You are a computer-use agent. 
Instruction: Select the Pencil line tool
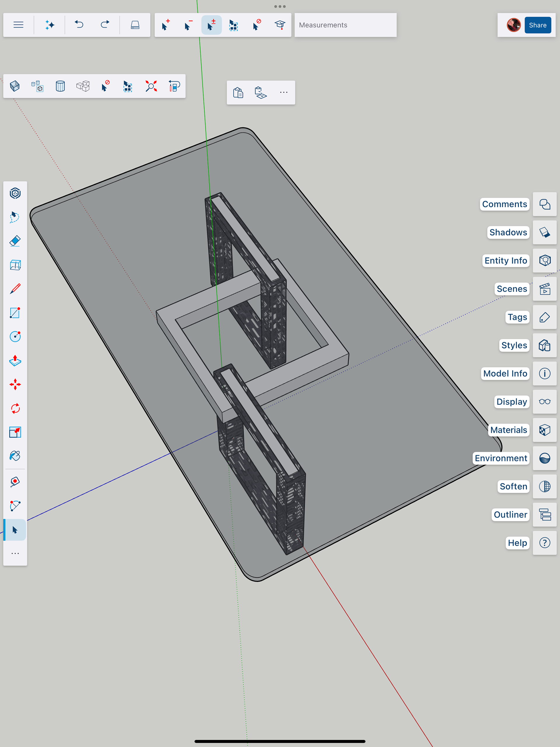(15, 289)
